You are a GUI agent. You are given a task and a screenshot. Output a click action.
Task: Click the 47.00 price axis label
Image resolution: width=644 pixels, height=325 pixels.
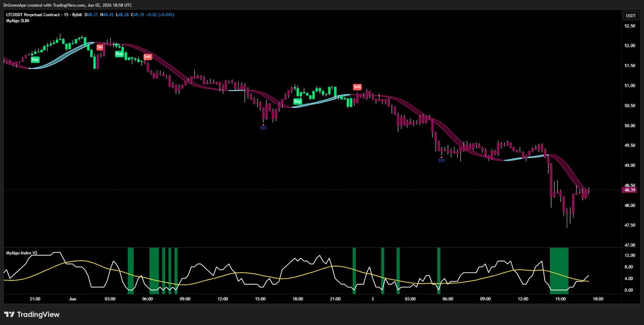point(630,245)
